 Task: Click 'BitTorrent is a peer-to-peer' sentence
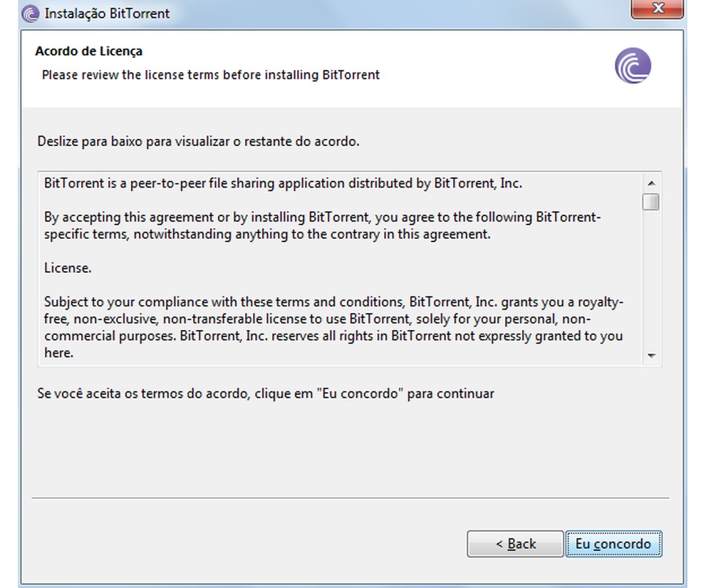[x=283, y=183]
